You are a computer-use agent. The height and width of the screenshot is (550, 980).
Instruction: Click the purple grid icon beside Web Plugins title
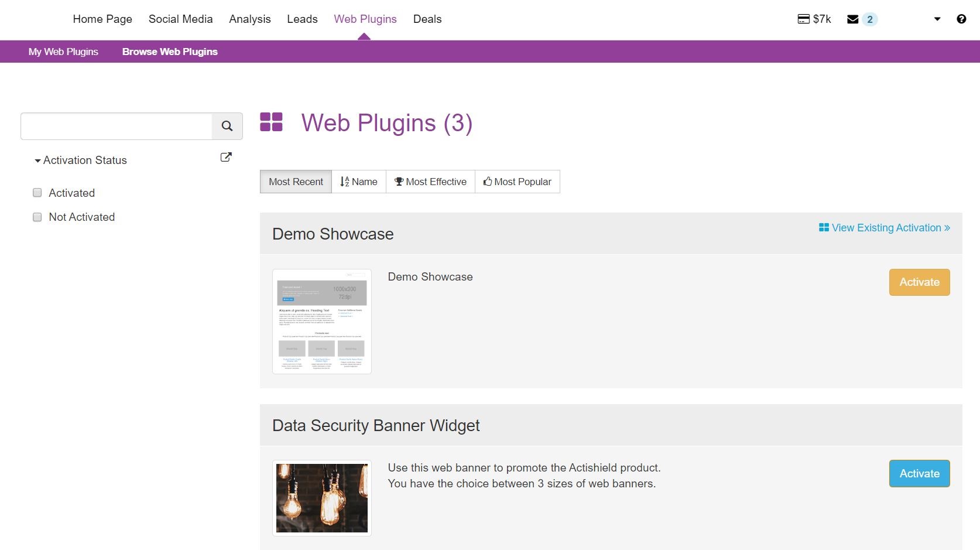point(271,122)
